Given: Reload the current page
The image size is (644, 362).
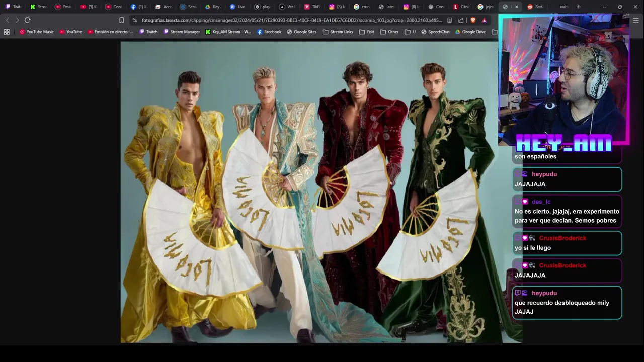Looking at the screenshot, I should [x=27, y=20].
